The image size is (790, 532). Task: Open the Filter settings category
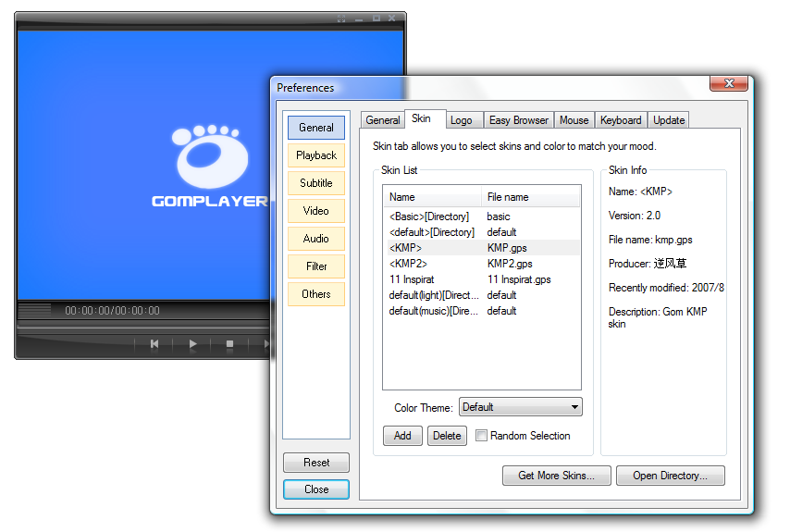coord(316,266)
